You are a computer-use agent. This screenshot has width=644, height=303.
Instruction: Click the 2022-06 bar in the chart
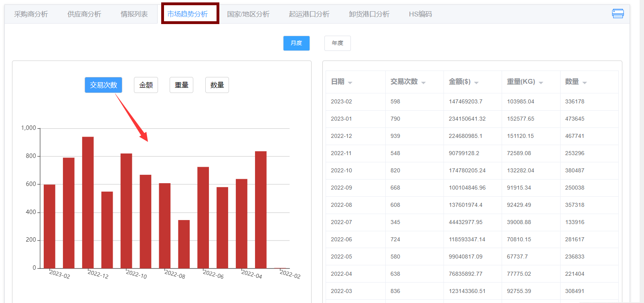point(203,218)
